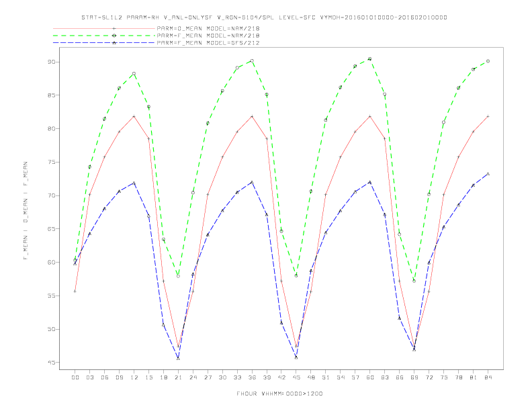Image resolution: width=532 pixels, height=411 pixels.
Task: Click y-axis tick label 90
Action: [x=52, y=62]
